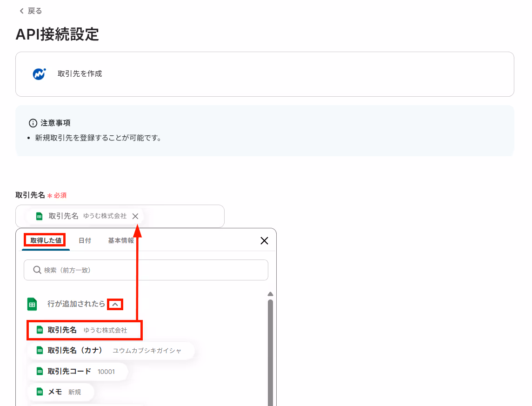Click the popup vertical scrollbar thumb

[x=270, y=353]
